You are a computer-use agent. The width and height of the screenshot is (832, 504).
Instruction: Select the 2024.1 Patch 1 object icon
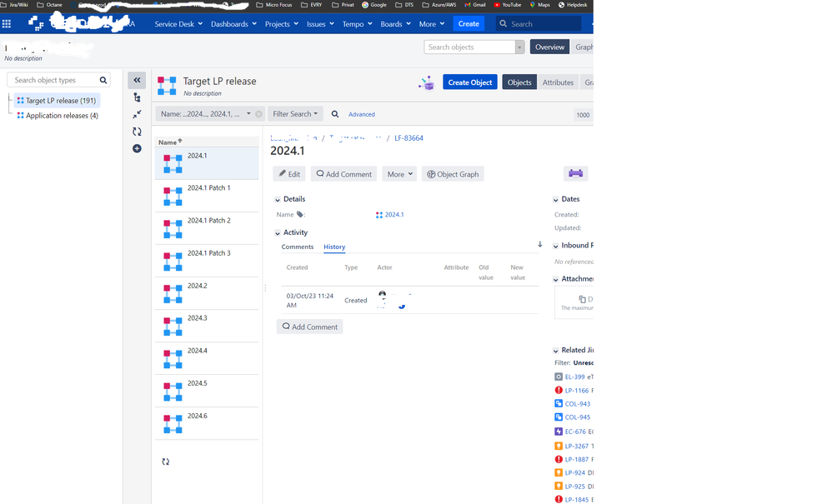[x=173, y=196]
